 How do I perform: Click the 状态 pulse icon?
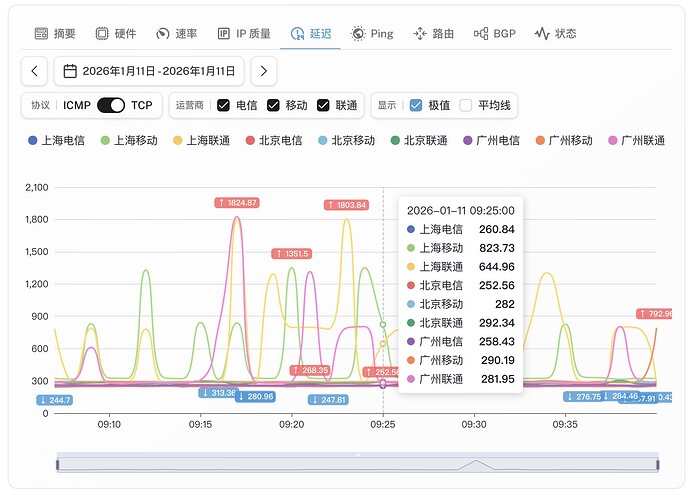pyautogui.click(x=542, y=33)
